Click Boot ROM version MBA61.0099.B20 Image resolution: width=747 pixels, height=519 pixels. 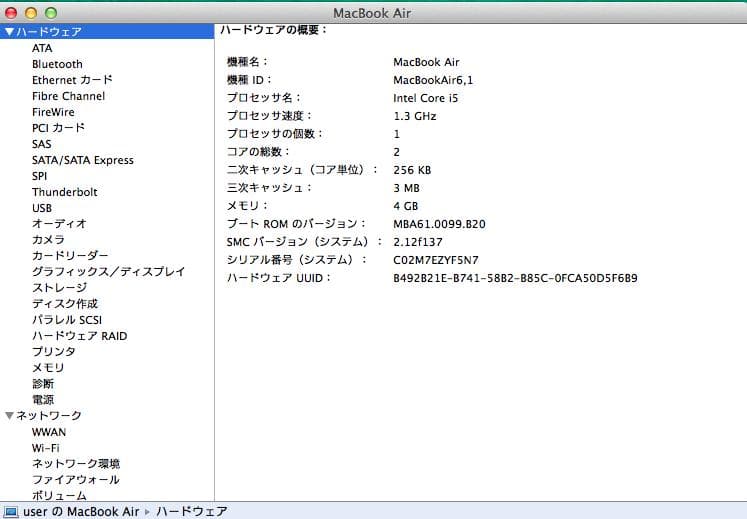(x=439, y=224)
